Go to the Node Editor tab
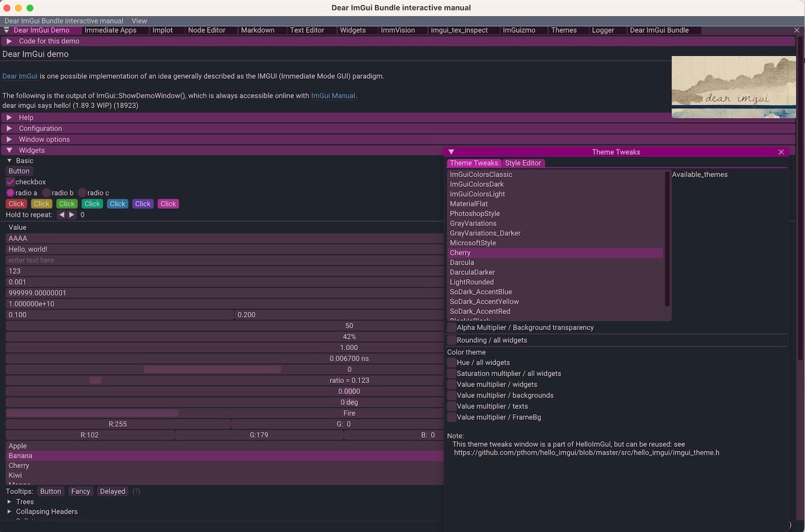Image resolution: width=805 pixels, height=532 pixels. [207, 30]
